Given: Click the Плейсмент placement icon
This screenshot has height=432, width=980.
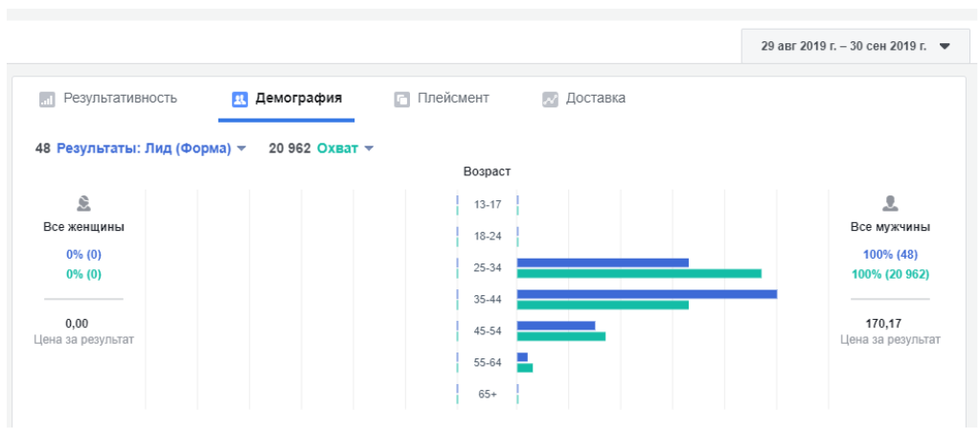Looking at the screenshot, I should [402, 99].
